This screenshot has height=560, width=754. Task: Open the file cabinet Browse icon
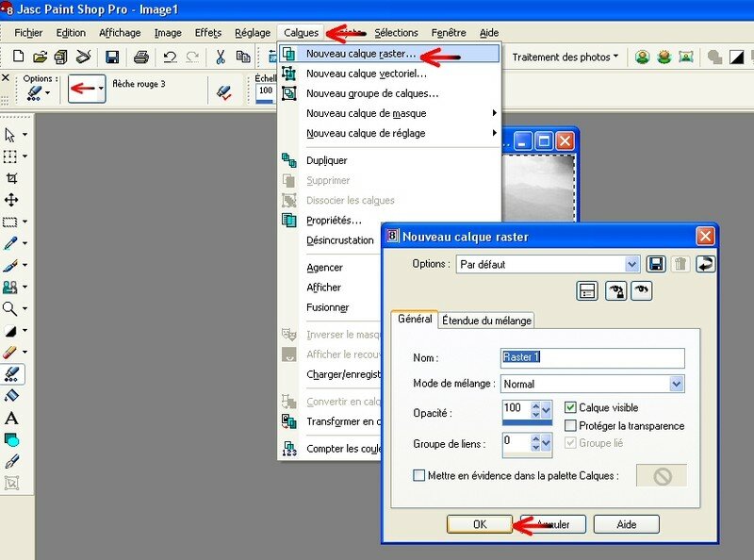click(60, 57)
